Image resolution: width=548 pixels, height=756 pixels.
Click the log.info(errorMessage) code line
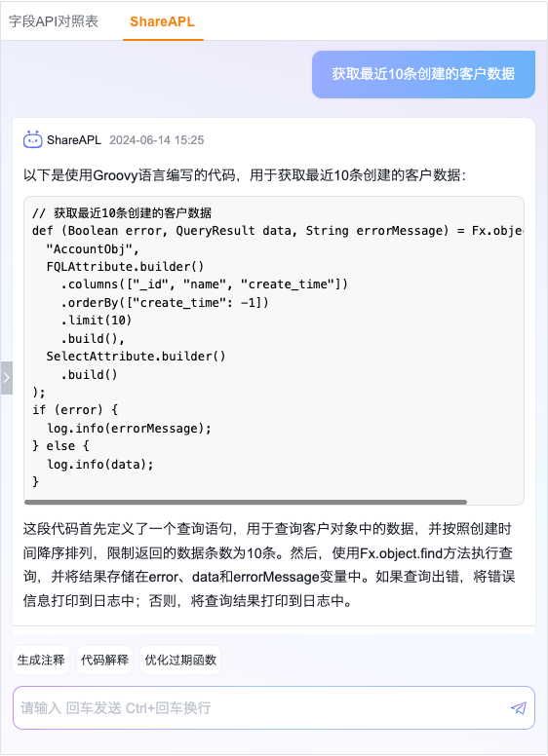click(129, 428)
